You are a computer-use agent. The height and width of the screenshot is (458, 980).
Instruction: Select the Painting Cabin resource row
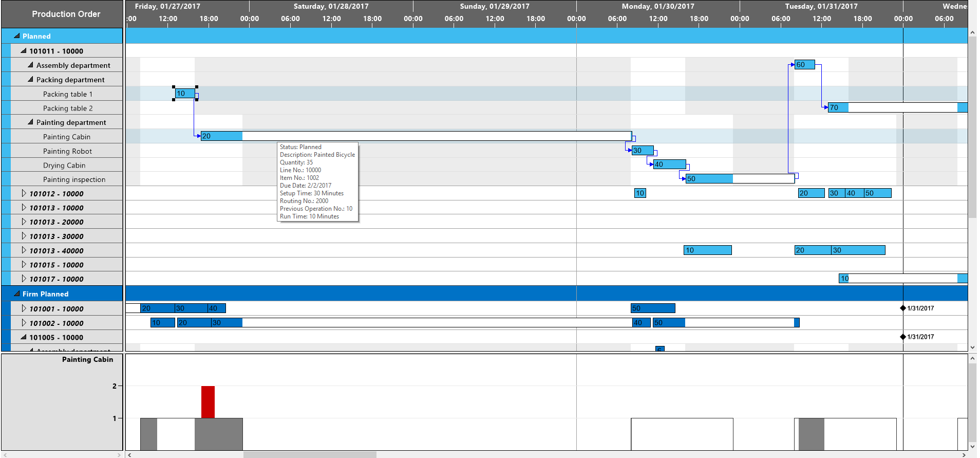pyautogui.click(x=67, y=137)
